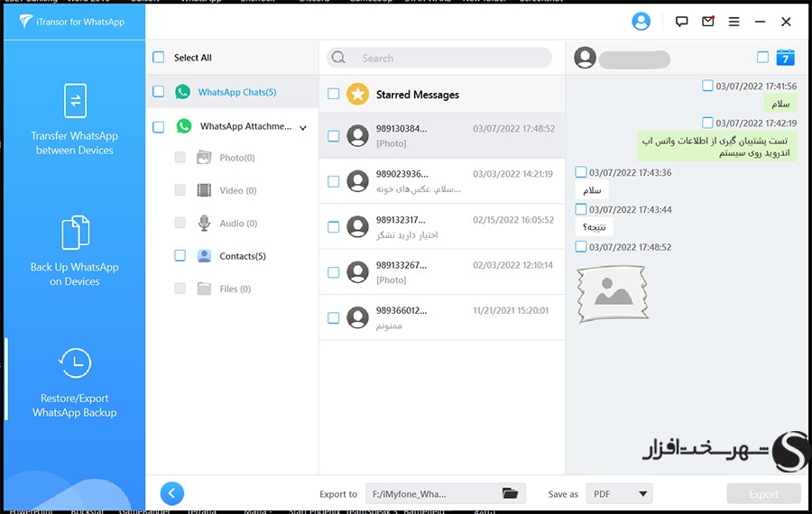812x514 pixels.
Task: Open Starred Messages row
Action: 442,94
